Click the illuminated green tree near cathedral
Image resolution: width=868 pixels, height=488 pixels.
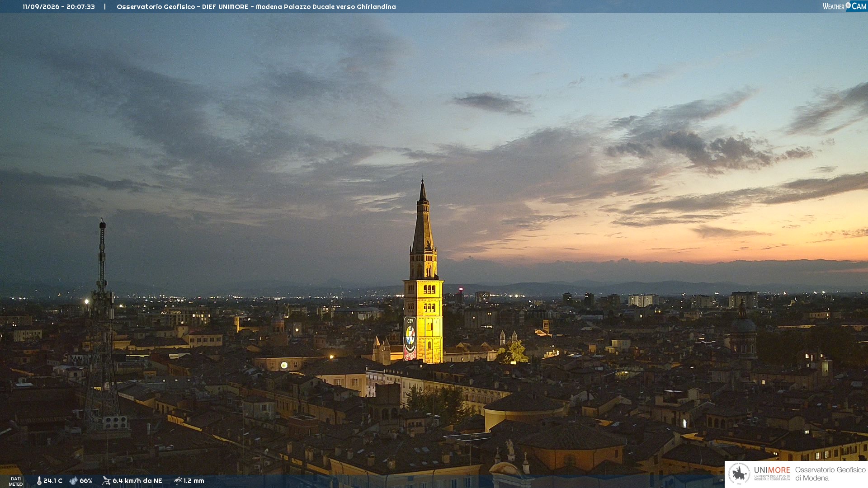click(513, 352)
